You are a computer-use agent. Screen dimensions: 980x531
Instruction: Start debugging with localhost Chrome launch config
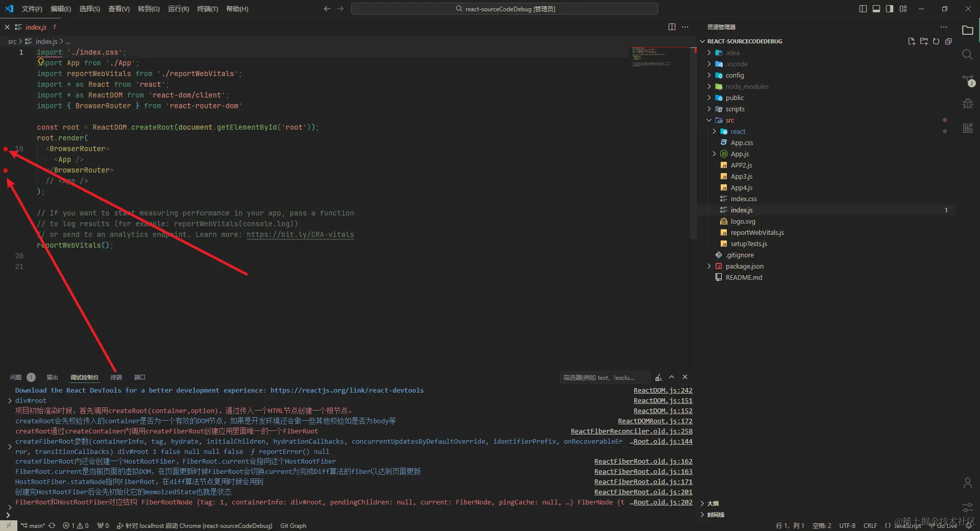(194, 525)
